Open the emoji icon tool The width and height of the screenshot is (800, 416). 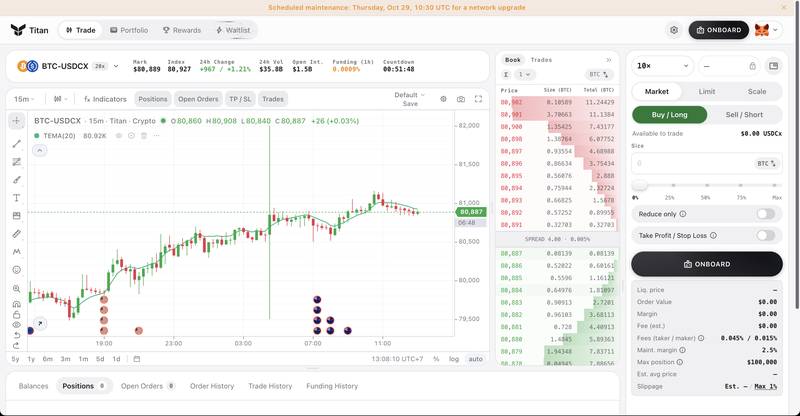pyautogui.click(x=16, y=270)
